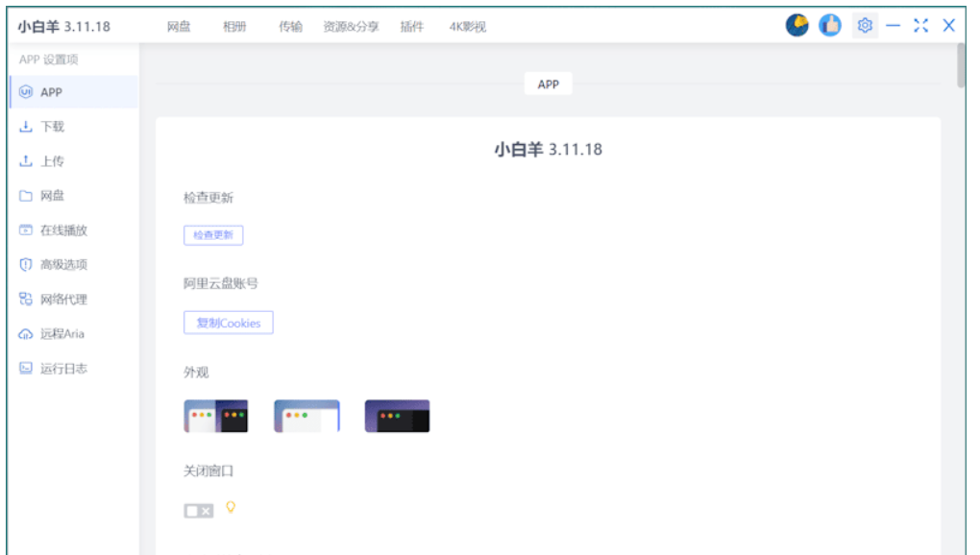The width and height of the screenshot is (980, 555).
Task: Click the vertical scrollbar thumb
Action: point(961,65)
